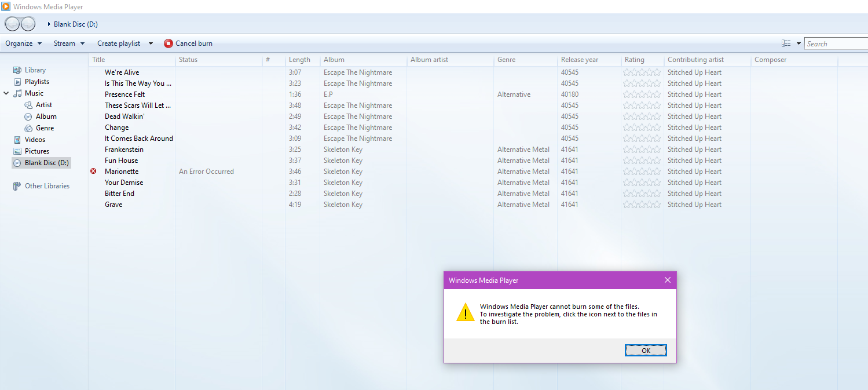Click the Library icon in the sidebar
This screenshot has height=390, width=868.
click(x=17, y=70)
